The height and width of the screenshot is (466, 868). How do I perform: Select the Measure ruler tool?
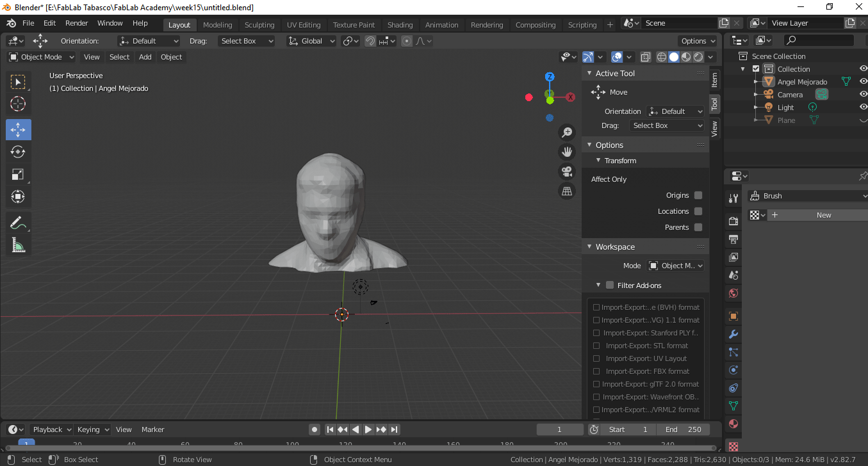click(x=18, y=245)
